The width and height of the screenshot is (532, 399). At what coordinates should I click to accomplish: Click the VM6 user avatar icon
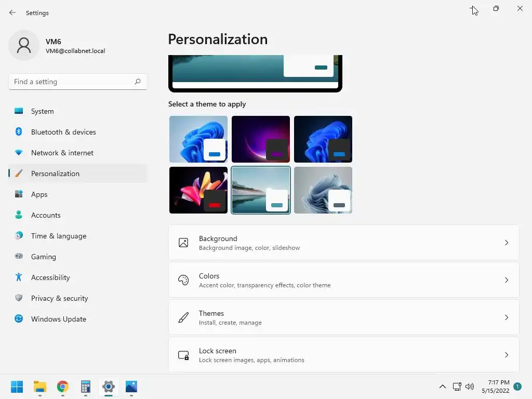point(24,46)
